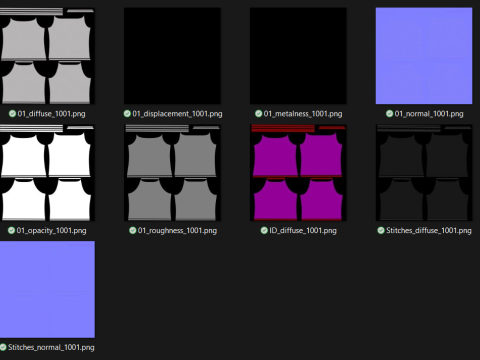Select the 01_opacity_1001.png white thumbnail
The height and width of the screenshot is (360, 480).
point(47,173)
